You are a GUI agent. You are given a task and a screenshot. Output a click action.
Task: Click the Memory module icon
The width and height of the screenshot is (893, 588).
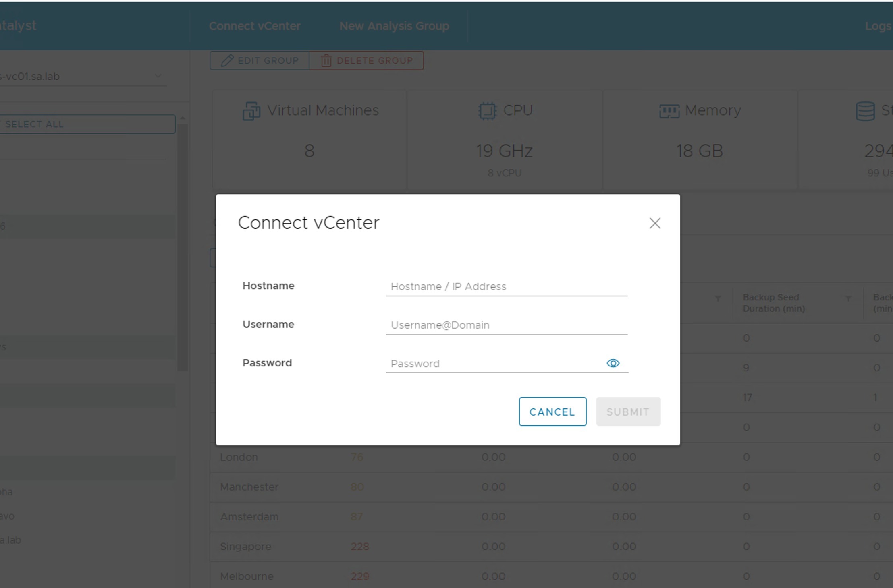tap(669, 111)
